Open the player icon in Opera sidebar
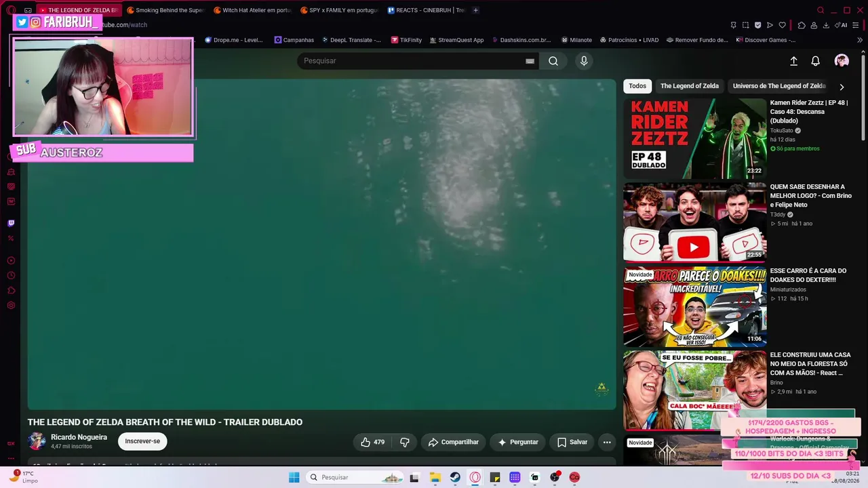The height and width of the screenshot is (488, 868). pyautogui.click(x=11, y=260)
